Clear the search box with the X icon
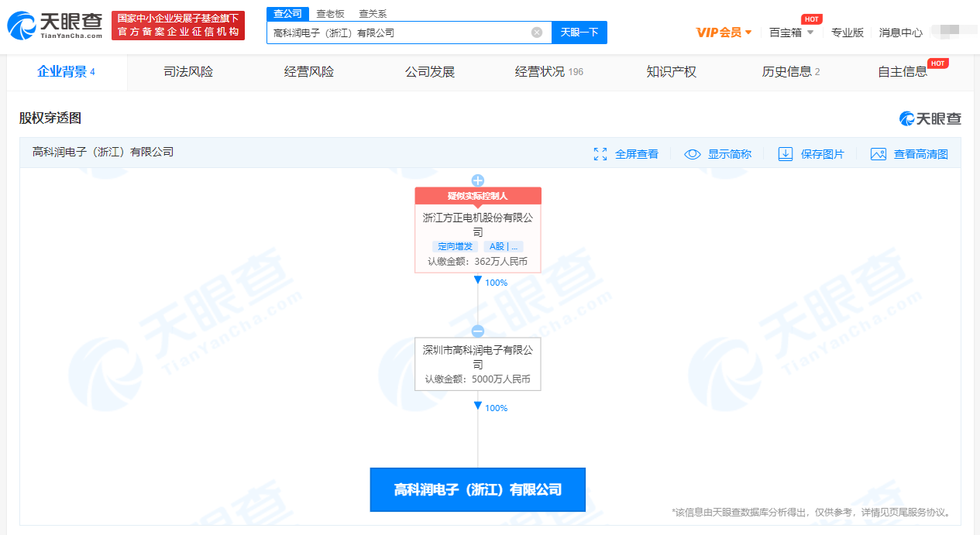The height and width of the screenshot is (535, 980). [x=536, y=33]
